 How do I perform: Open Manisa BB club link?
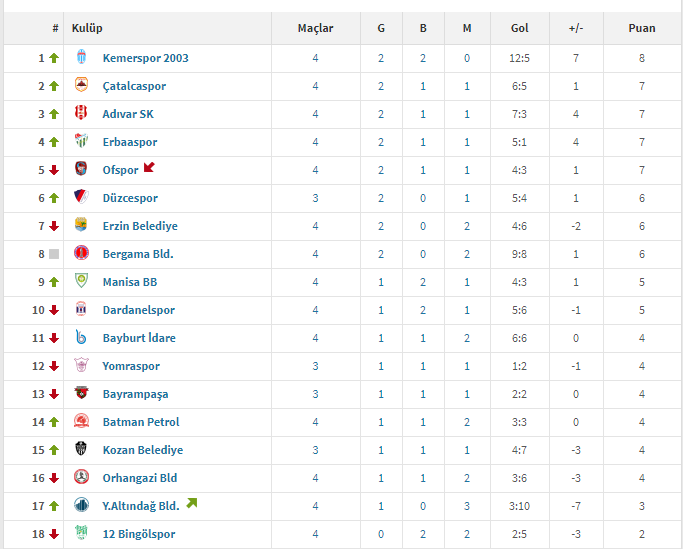click(x=130, y=282)
